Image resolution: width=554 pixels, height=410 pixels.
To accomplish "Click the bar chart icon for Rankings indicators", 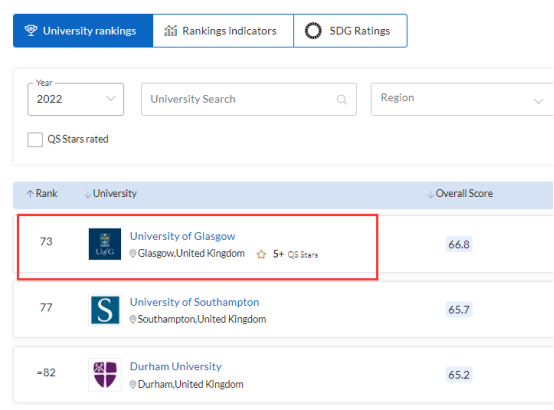I will [170, 31].
